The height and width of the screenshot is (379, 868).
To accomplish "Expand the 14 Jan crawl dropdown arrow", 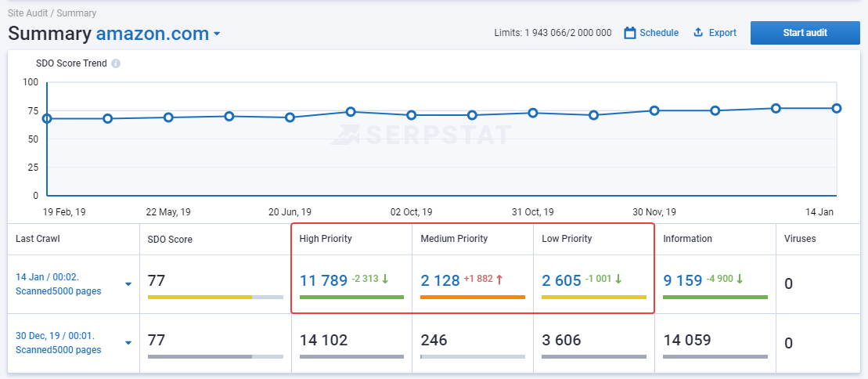I will click(x=128, y=284).
